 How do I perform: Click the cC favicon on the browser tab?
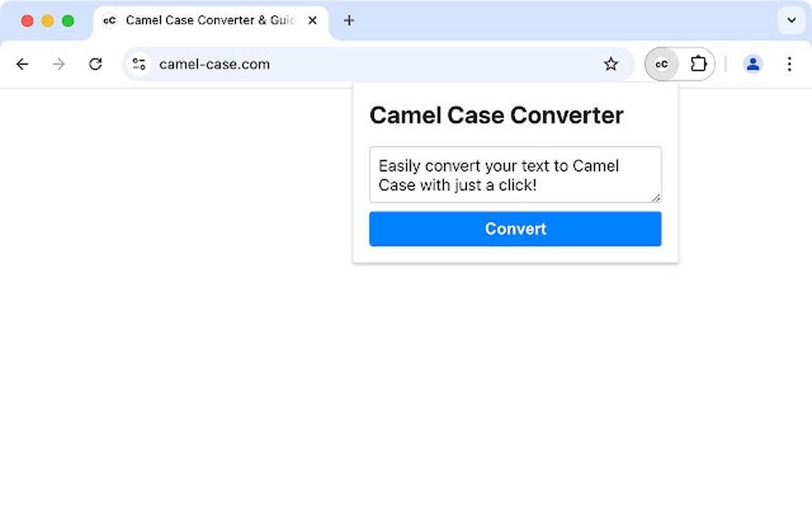coord(109,21)
